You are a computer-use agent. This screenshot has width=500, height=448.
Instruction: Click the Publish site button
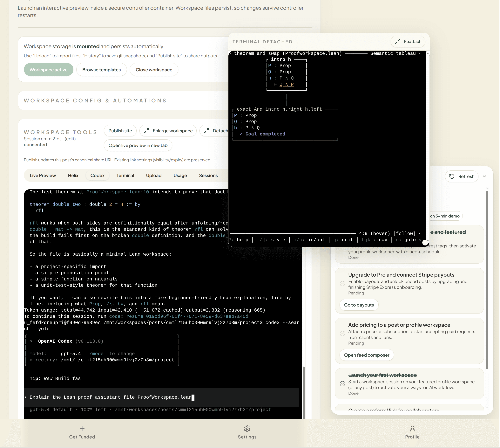[120, 131]
